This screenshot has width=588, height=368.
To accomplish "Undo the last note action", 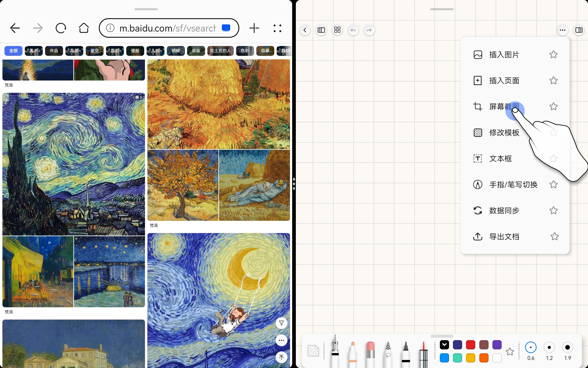I will [353, 30].
